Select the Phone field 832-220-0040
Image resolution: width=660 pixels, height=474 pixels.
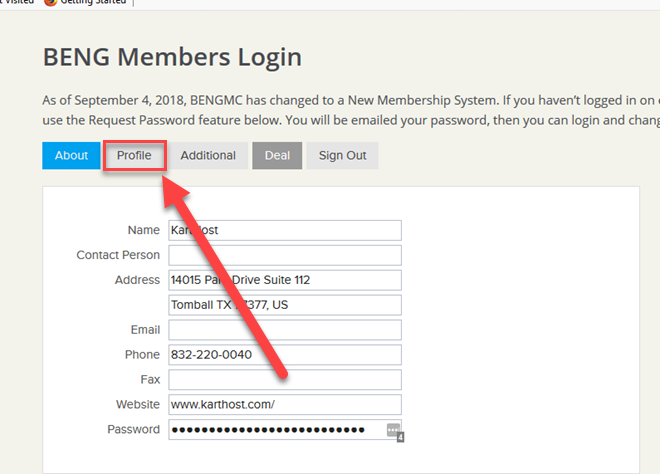(x=285, y=354)
